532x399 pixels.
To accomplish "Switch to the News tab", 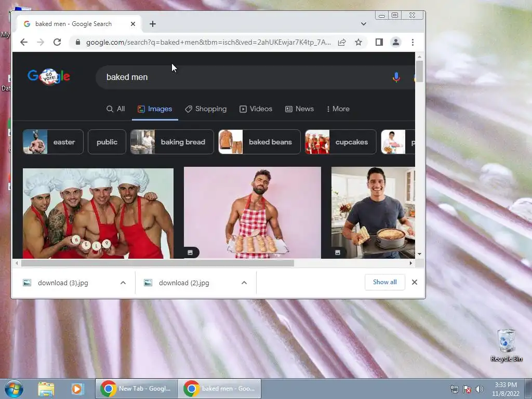I will pos(299,109).
